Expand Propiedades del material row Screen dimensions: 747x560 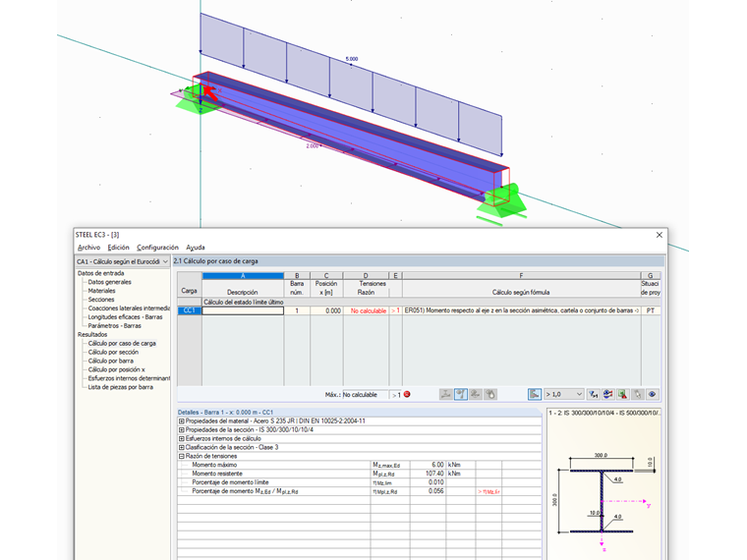tap(182, 420)
